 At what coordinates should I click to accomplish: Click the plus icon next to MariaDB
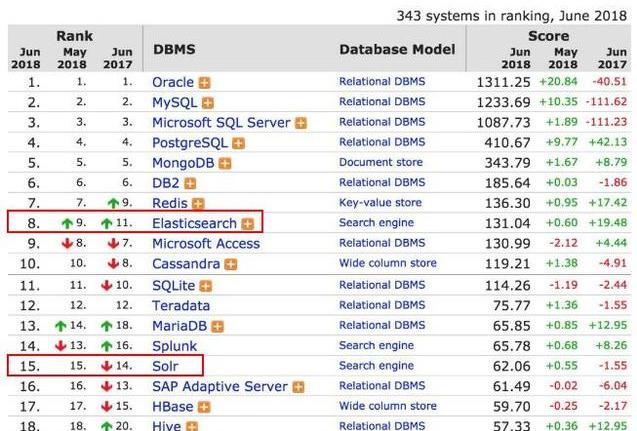(217, 327)
